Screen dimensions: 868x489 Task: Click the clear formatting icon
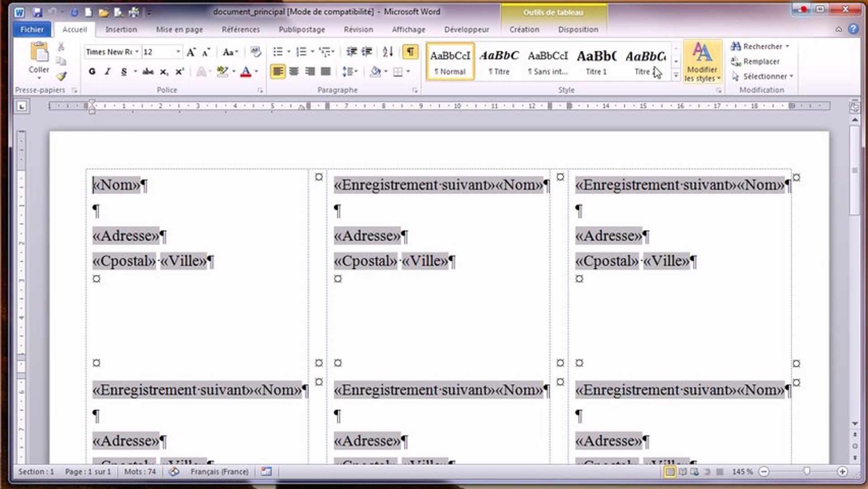tap(256, 52)
